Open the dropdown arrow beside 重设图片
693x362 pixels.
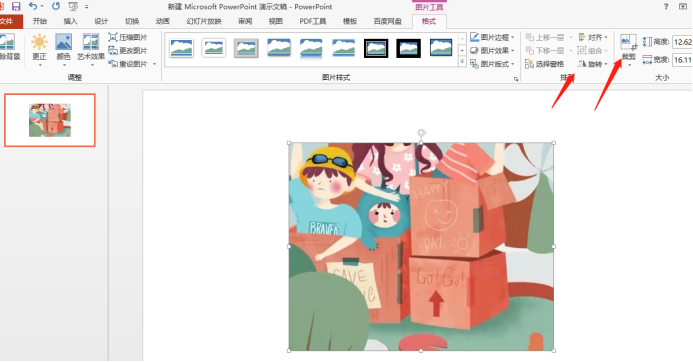(x=154, y=64)
